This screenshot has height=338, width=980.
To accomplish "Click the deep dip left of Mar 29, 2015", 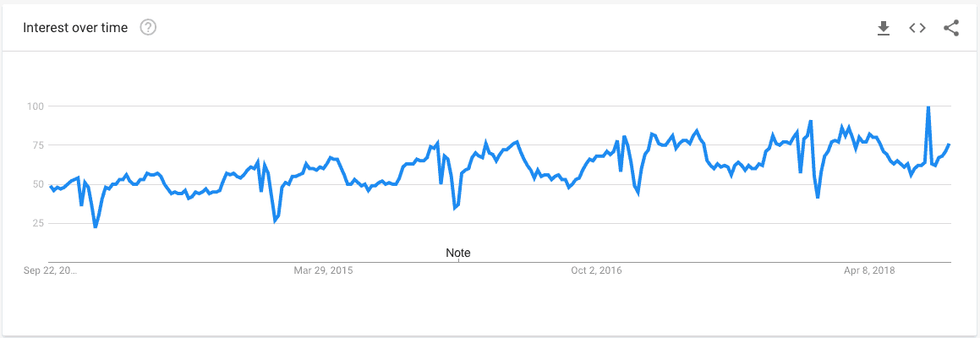I will (275, 220).
